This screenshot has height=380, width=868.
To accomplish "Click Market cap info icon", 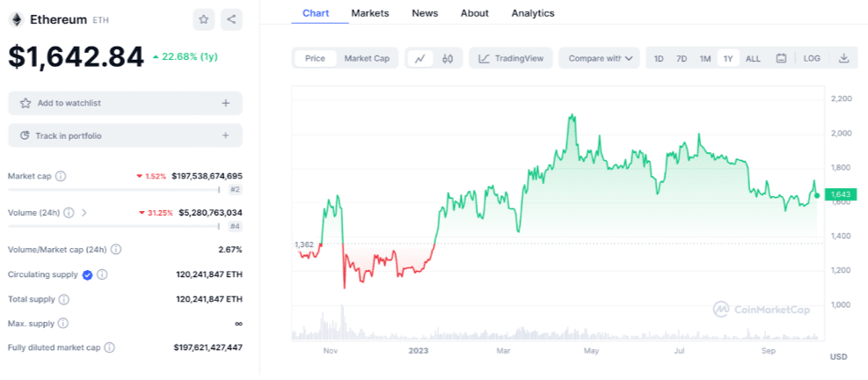I will pos(61,176).
